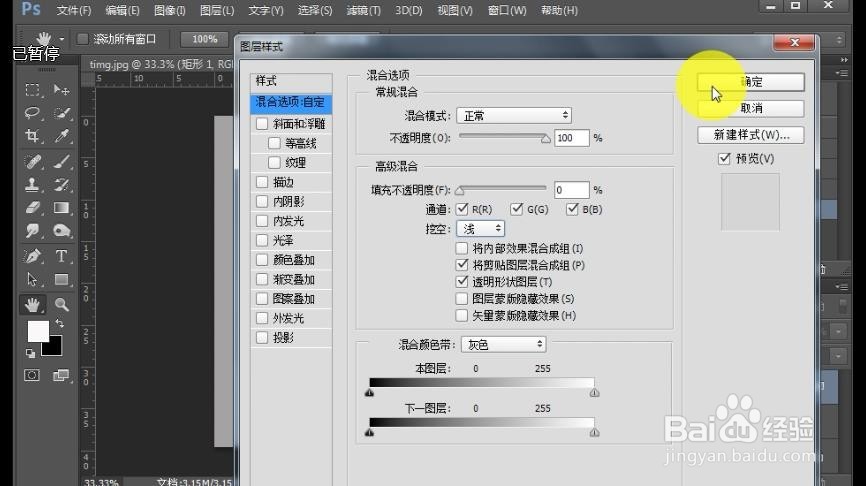Click the 填充不透明度 value field
The height and width of the screenshot is (486, 866).
point(572,190)
